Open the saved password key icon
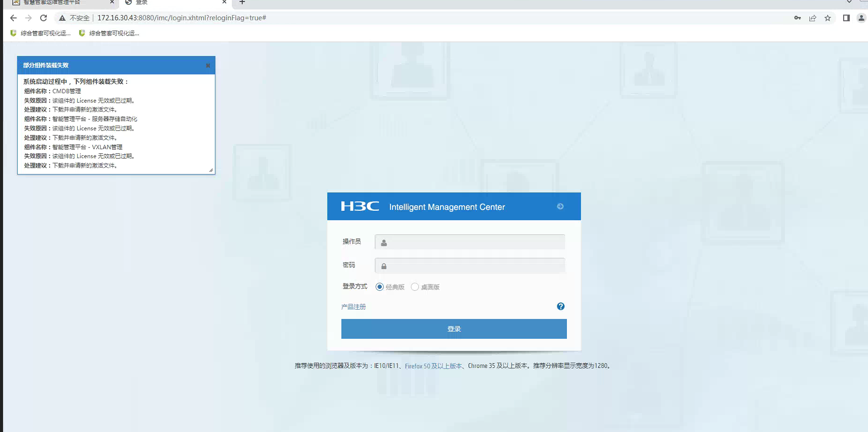Image resolution: width=868 pixels, height=432 pixels. [797, 18]
